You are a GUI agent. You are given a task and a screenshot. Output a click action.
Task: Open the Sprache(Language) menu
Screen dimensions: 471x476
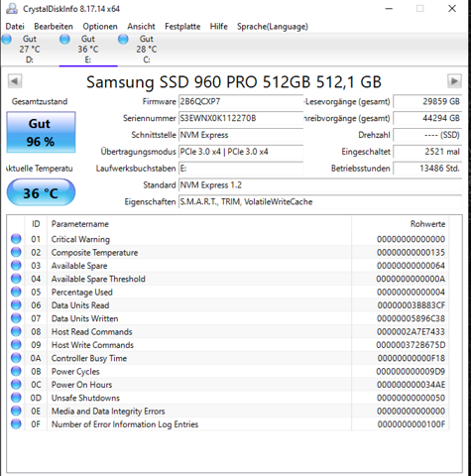click(x=273, y=27)
